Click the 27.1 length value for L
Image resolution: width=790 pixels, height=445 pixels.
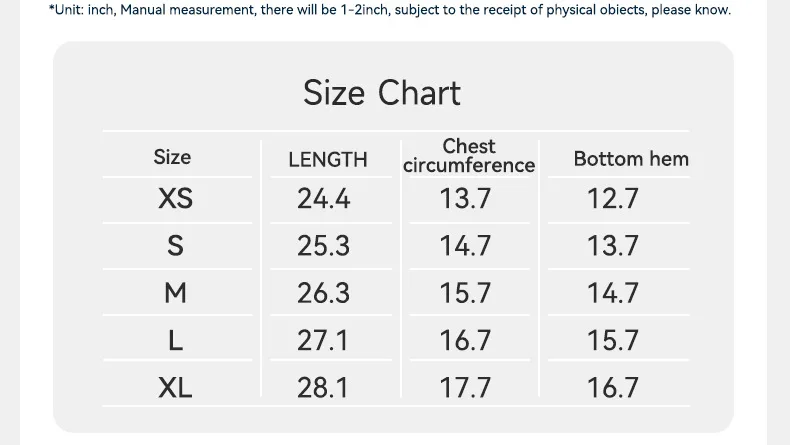click(324, 340)
